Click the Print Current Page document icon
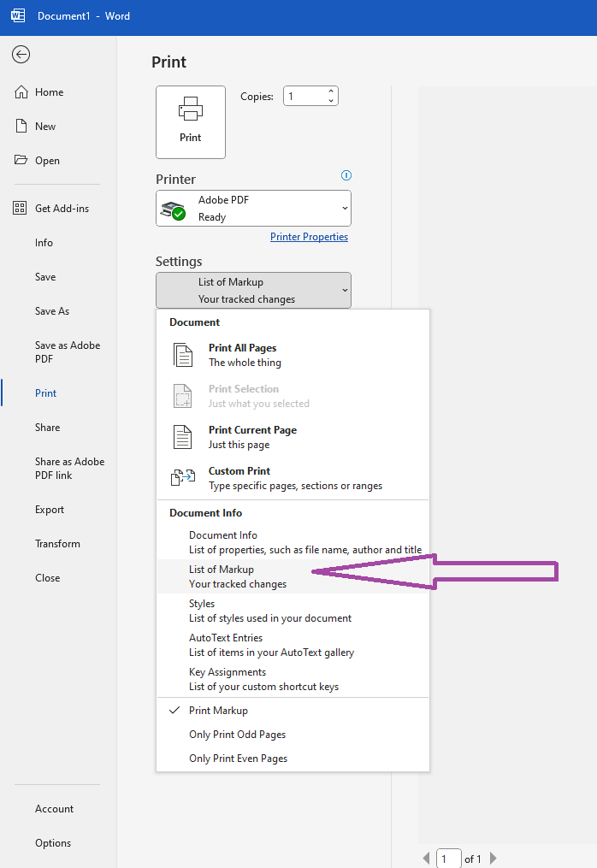 point(183,437)
